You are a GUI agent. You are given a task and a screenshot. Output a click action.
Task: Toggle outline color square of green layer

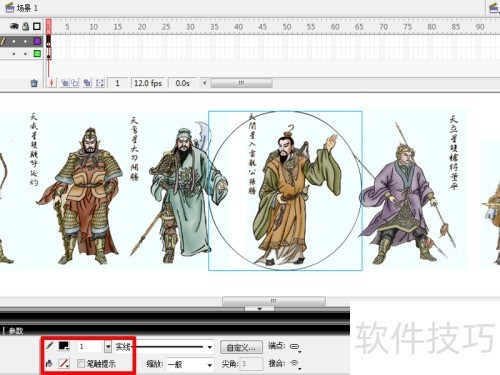pos(37,54)
